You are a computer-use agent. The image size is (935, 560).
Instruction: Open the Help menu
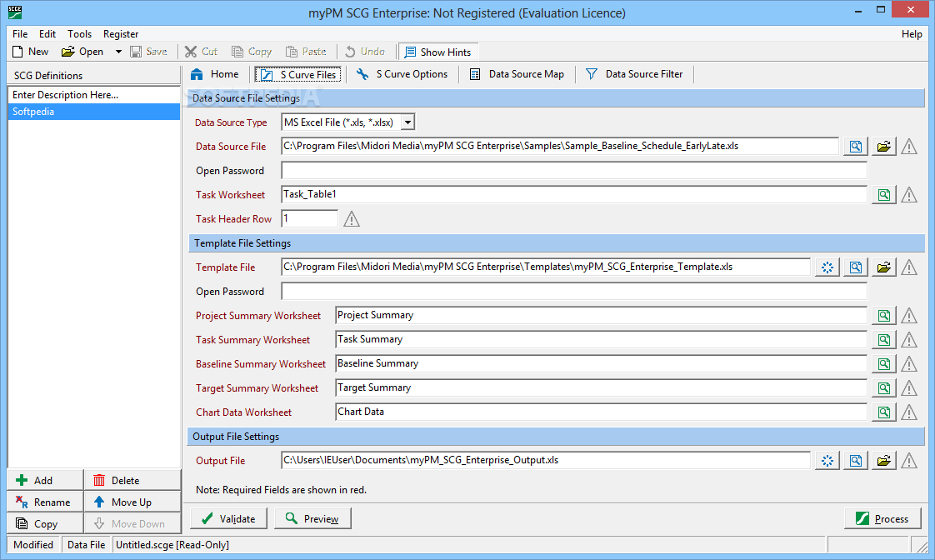pyautogui.click(x=912, y=34)
